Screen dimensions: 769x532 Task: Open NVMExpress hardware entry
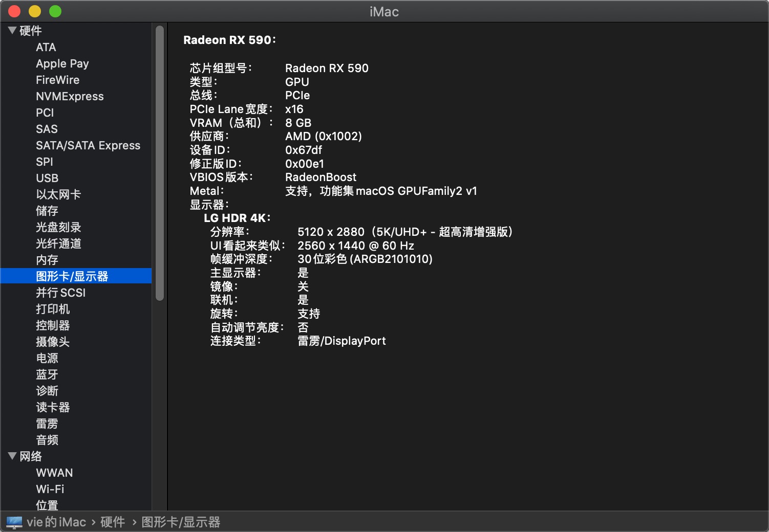70,96
